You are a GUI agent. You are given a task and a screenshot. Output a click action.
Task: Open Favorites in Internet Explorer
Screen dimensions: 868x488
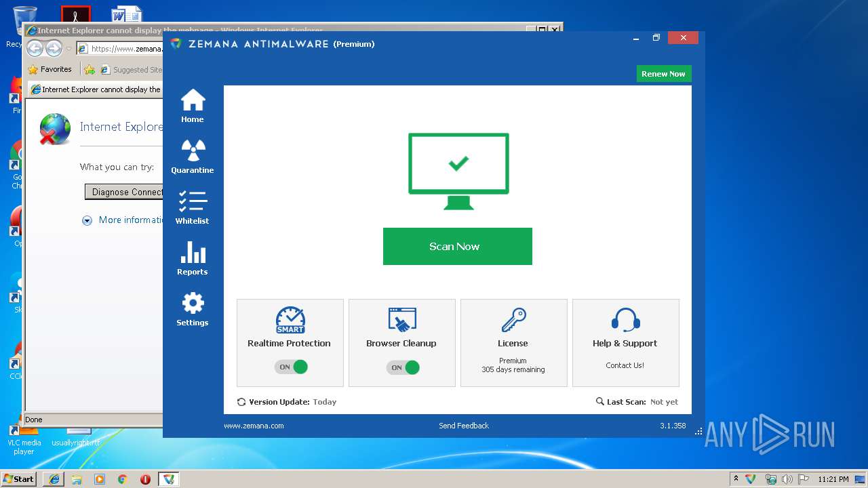pos(50,69)
